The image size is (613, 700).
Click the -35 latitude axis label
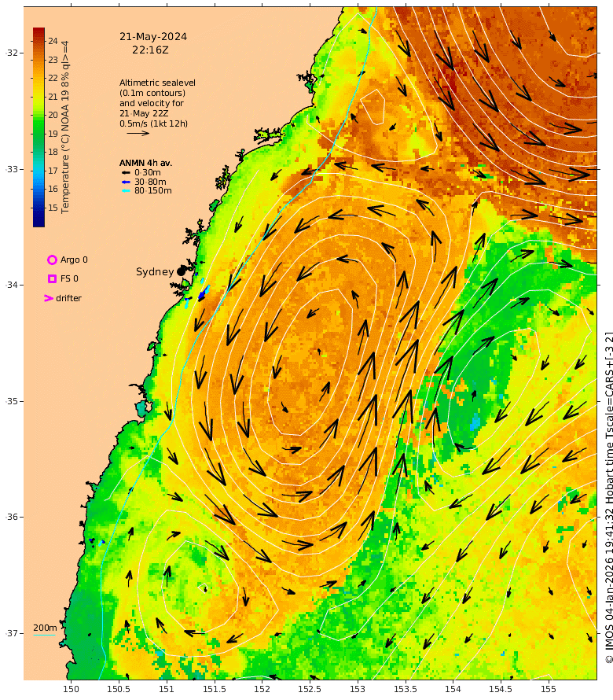13,401
